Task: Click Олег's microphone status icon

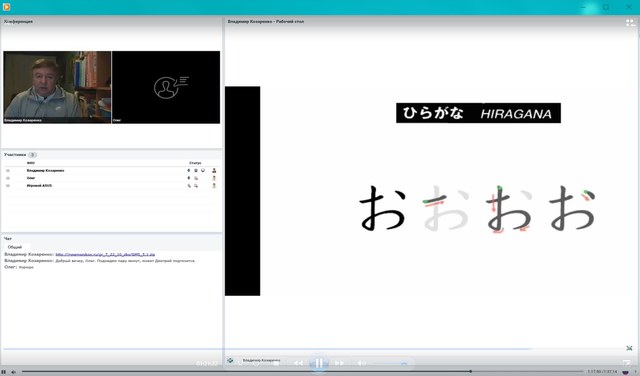Action: click(x=189, y=178)
